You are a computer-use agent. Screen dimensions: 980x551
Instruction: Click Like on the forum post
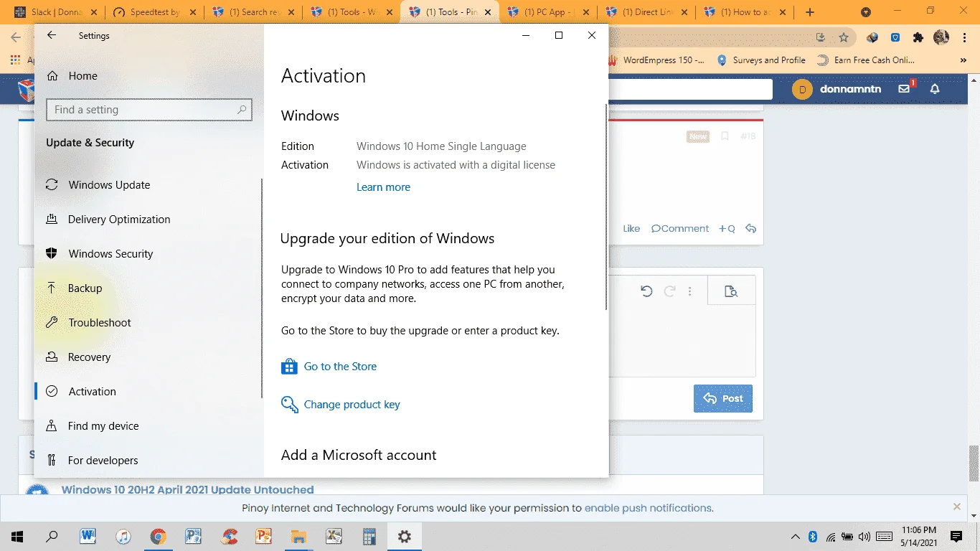coord(631,229)
